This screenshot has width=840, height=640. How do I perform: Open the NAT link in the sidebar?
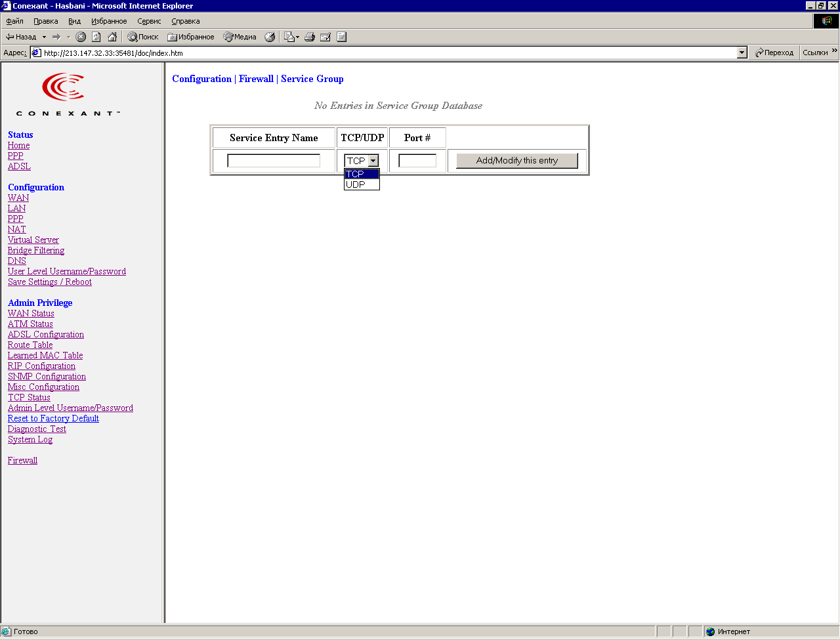click(x=17, y=229)
